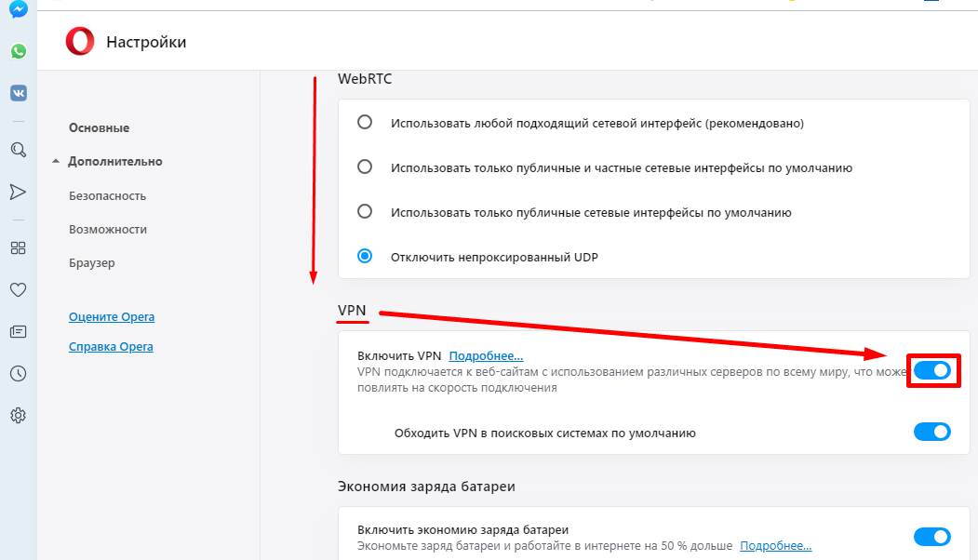Open bookmarks heart icon
The width and height of the screenshot is (978, 560).
(x=18, y=290)
